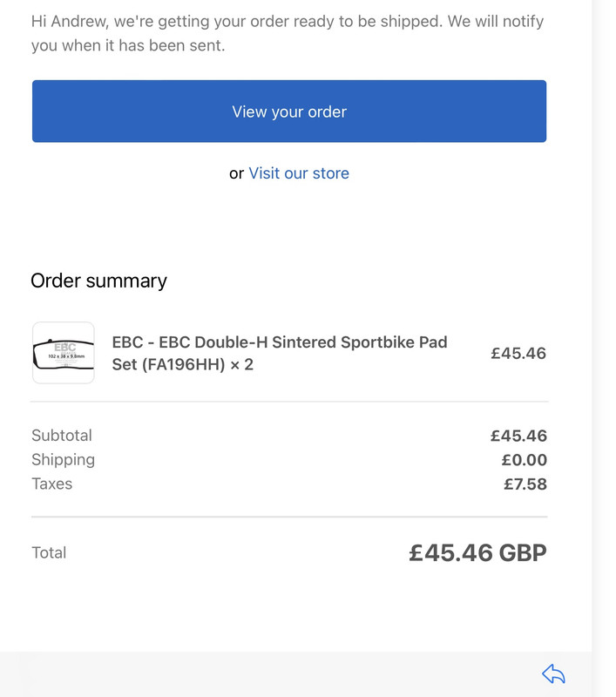Click the grey bottom toolbar bar
This screenshot has height=697, width=616.
[261, 673]
